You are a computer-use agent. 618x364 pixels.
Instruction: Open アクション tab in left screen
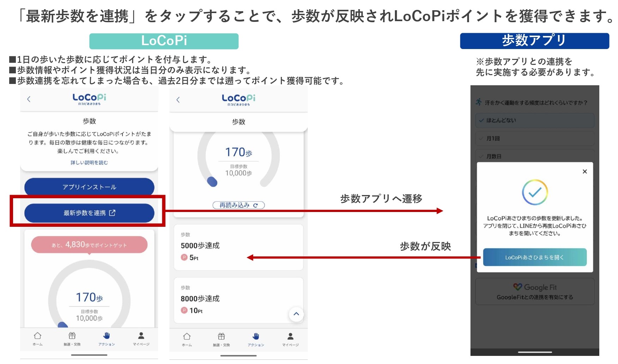107,339
